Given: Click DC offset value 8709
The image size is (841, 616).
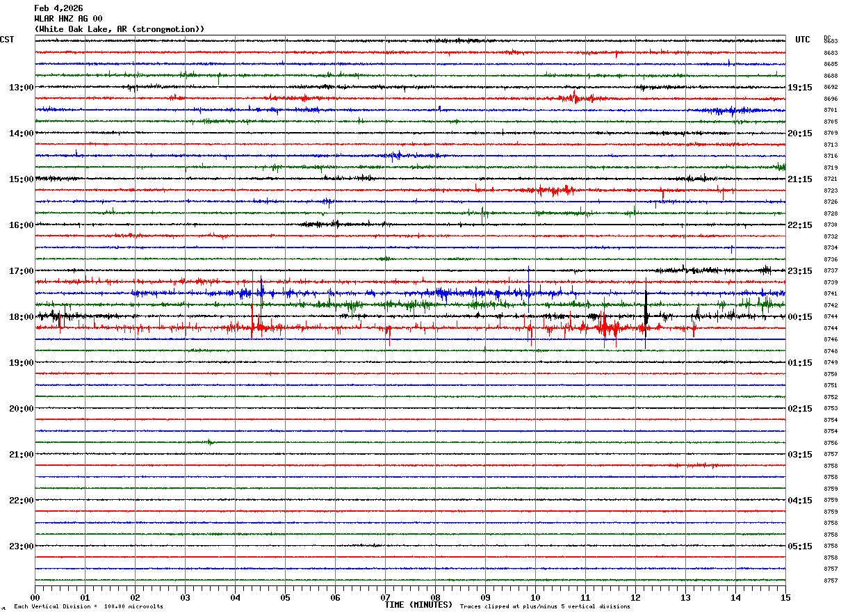Looking at the screenshot, I should [x=831, y=133].
